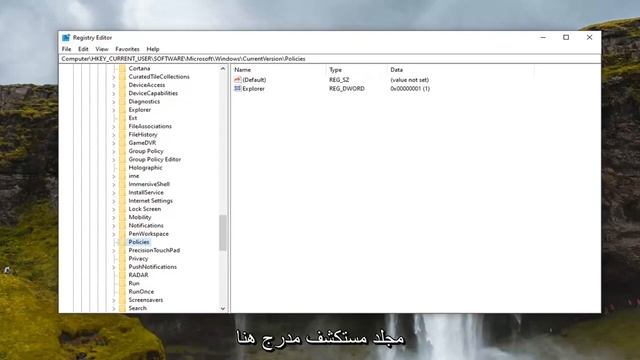640x360 pixels.
Task: Select the FileAssociations folder icon
Action: [122, 126]
